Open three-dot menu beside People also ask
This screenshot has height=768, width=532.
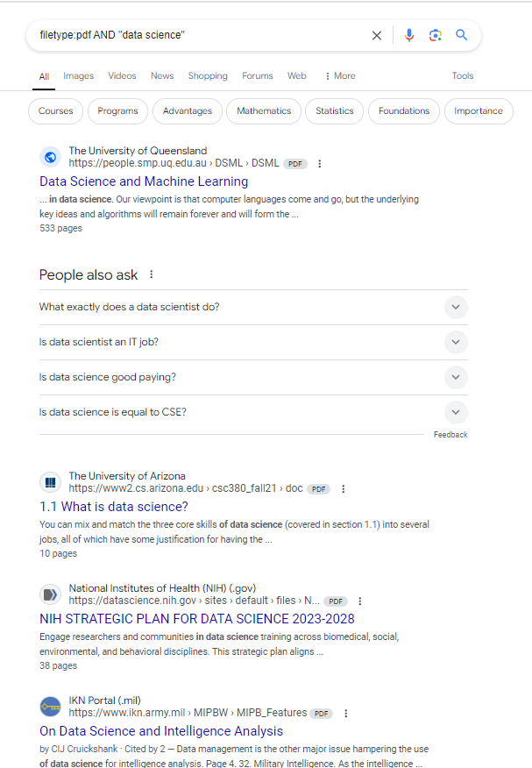point(151,274)
